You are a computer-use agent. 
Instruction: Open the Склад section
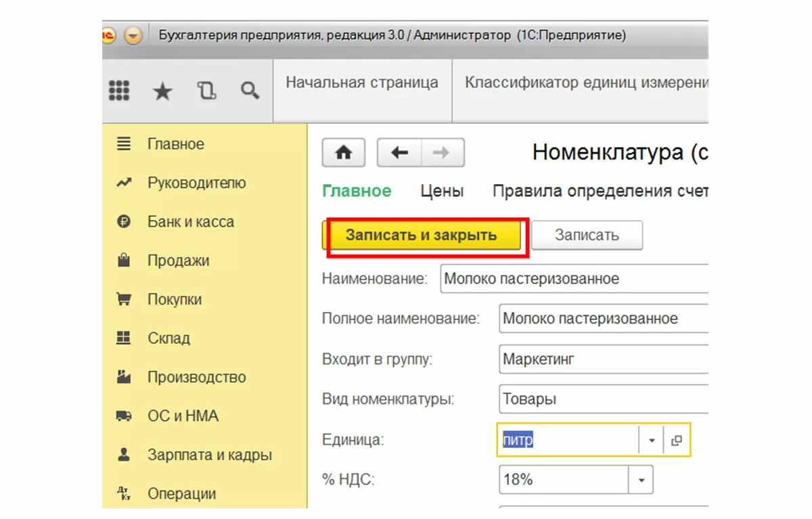169,338
